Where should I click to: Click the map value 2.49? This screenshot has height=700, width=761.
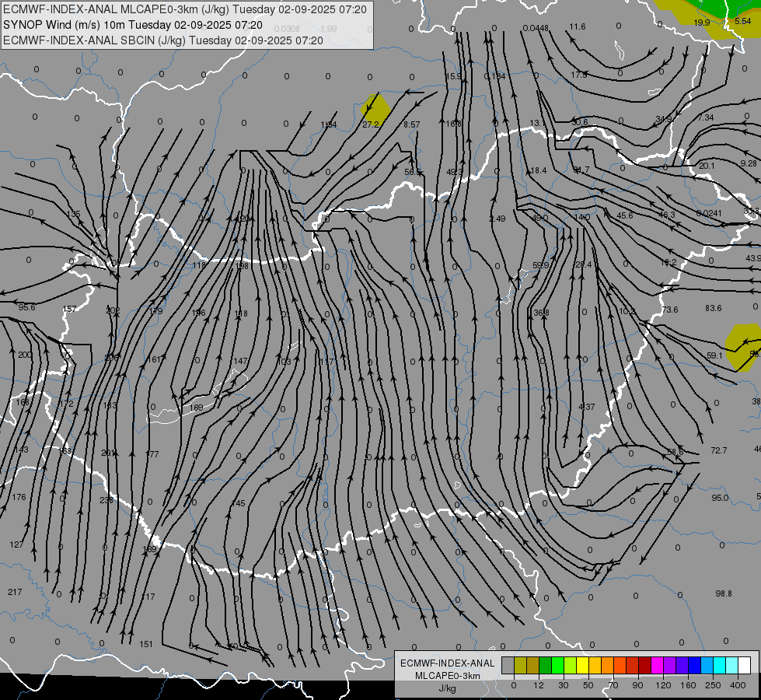pyautogui.click(x=497, y=219)
